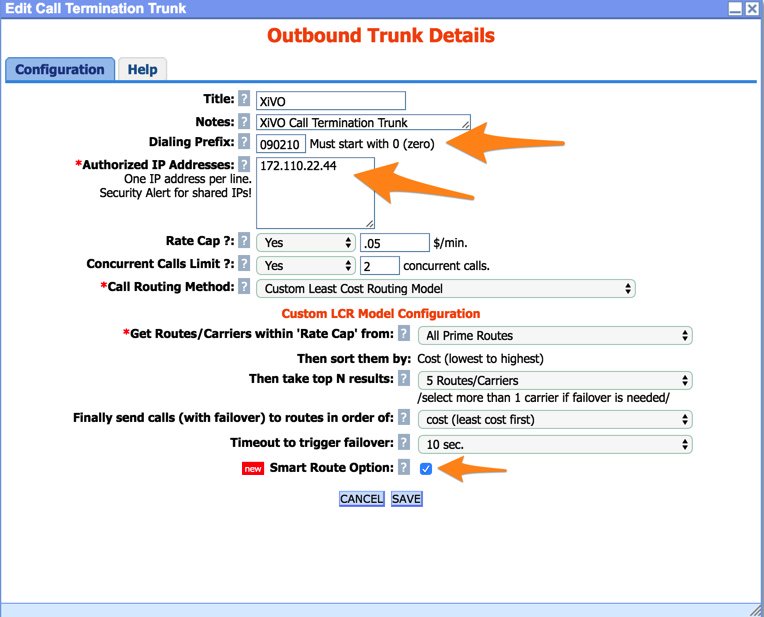Open the Rate Cap Yes dropdown
Screen dimensions: 764x617
click(x=306, y=242)
